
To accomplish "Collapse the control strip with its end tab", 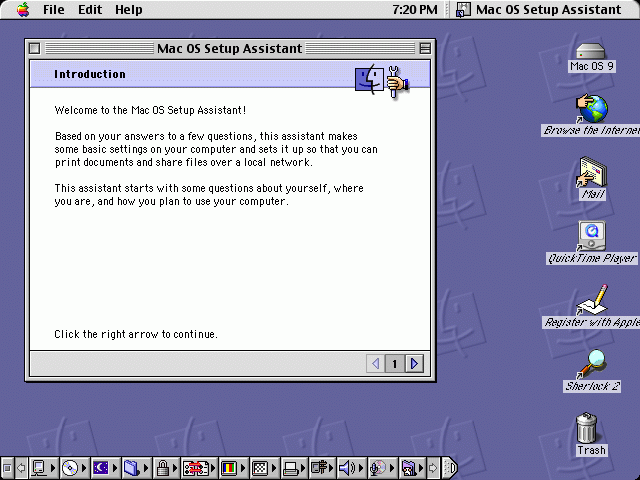I will [x=450, y=467].
